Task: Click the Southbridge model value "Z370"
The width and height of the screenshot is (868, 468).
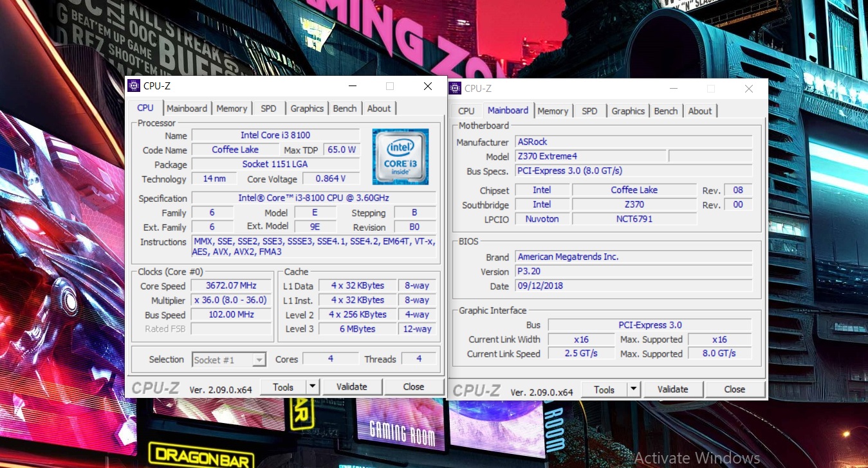Action: click(634, 204)
